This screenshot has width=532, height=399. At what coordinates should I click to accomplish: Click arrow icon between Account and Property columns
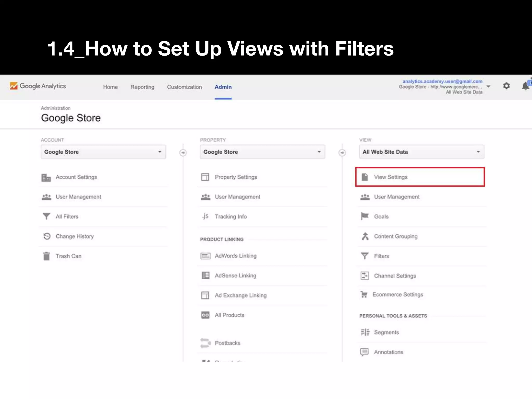pyautogui.click(x=183, y=152)
